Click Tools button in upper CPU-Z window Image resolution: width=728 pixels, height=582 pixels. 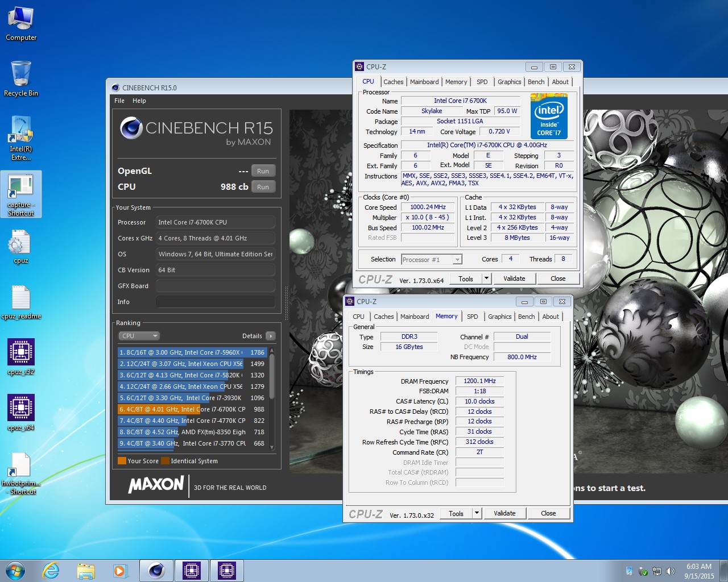click(x=466, y=278)
